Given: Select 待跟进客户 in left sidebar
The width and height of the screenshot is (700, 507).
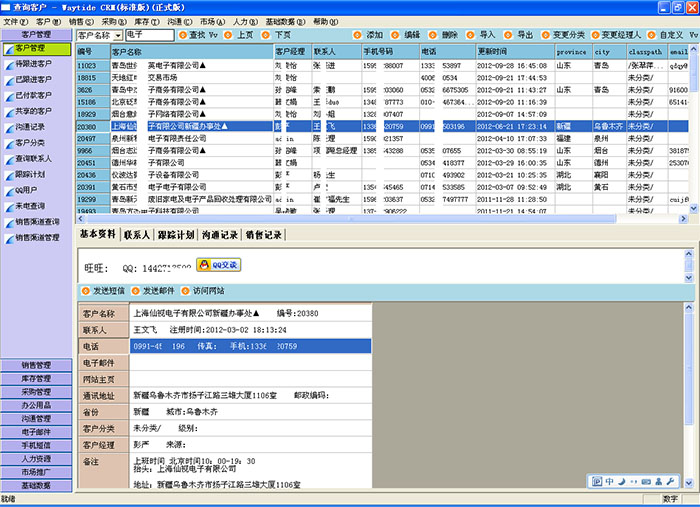Looking at the screenshot, I should point(36,63).
